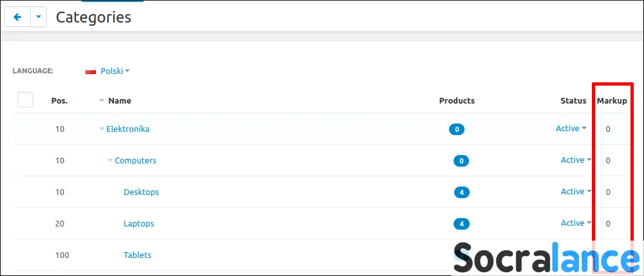
Task: Collapse the Elektronika category tree
Action: [x=102, y=129]
